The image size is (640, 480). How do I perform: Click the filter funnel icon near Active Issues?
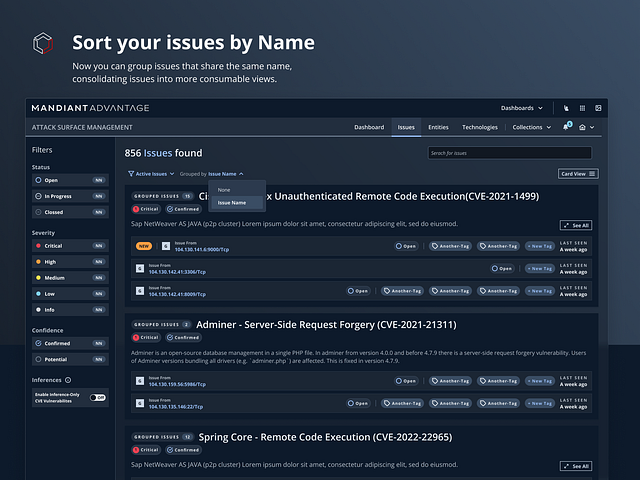pyautogui.click(x=131, y=174)
